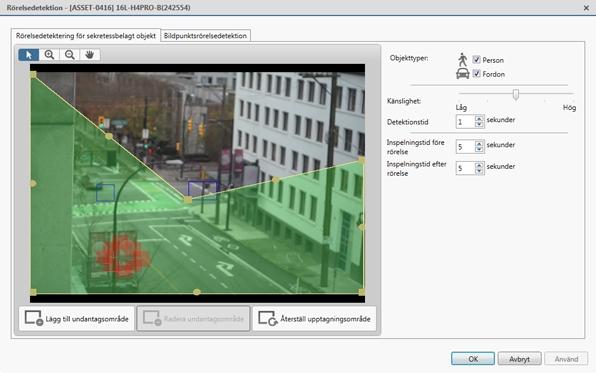The width and height of the screenshot is (596, 373).
Task: Click the Detektionstid value field
Action: coord(465,122)
